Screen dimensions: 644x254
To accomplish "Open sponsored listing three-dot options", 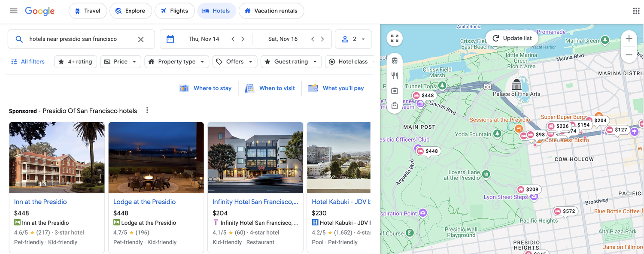I will pyautogui.click(x=147, y=110).
